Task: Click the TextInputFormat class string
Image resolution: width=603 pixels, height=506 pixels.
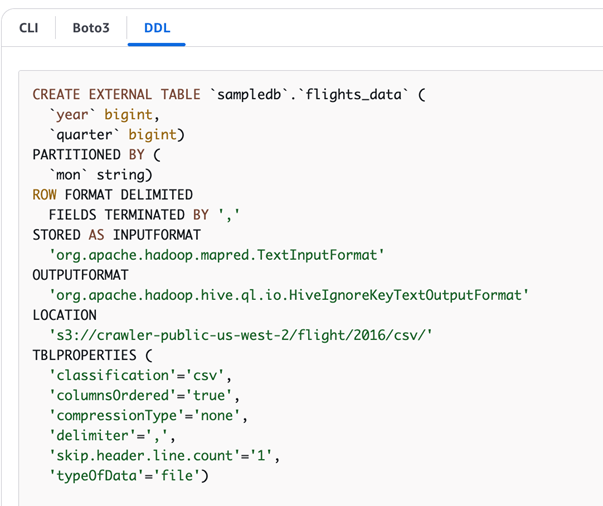Action: pyautogui.click(x=217, y=255)
